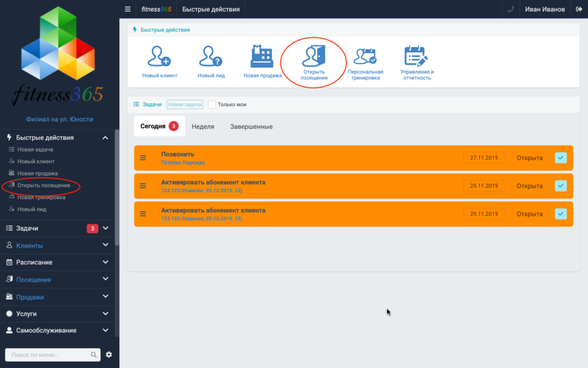Open the Петрова Надежда client link
Image resolution: width=588 pixels, height=368 pixels.
tap(183, 163)
